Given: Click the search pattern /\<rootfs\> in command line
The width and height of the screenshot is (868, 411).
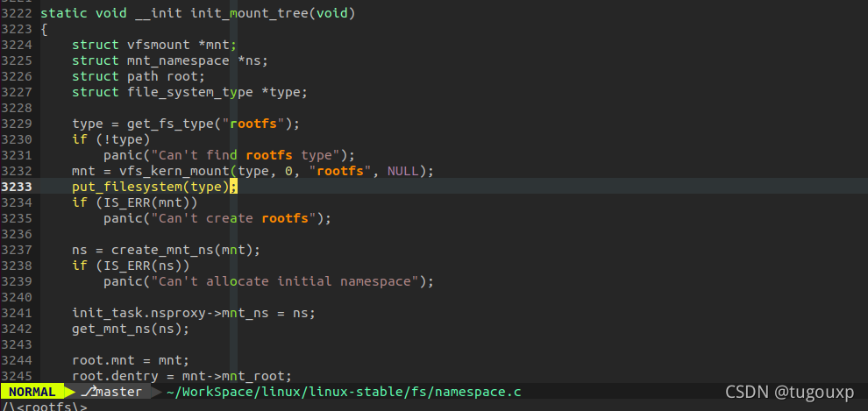Looking at the screenshot, I should (x=45, y=407).
